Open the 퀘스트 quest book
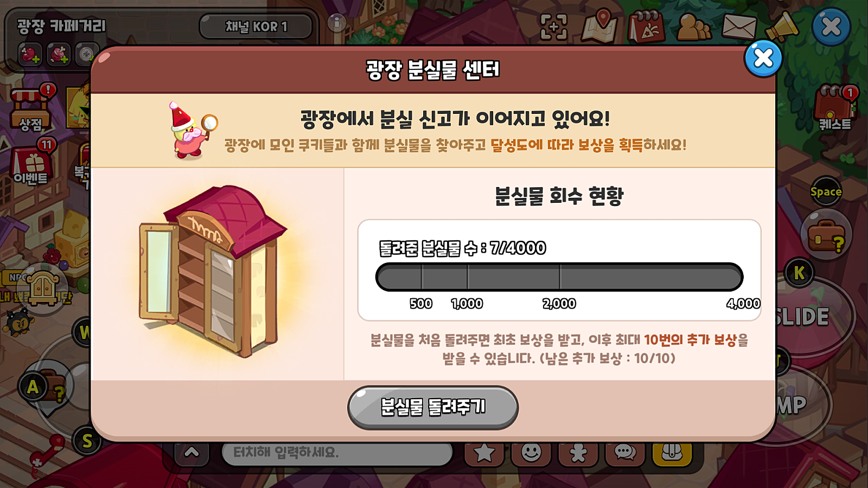The image size is (868, 488). (835, 107)
